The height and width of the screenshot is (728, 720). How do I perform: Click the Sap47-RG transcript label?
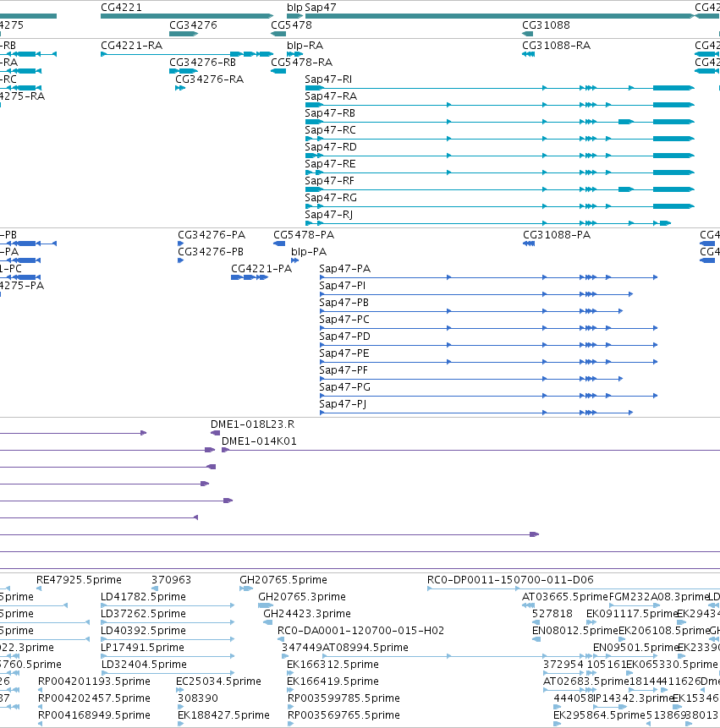pyautogui.click(x=331, y=198)
